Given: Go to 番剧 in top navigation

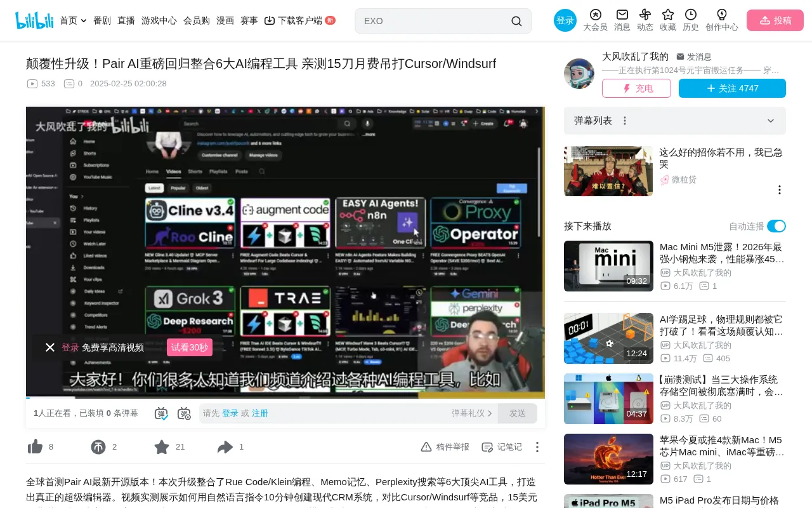Looking at the screenshot, I should [102, 20].
